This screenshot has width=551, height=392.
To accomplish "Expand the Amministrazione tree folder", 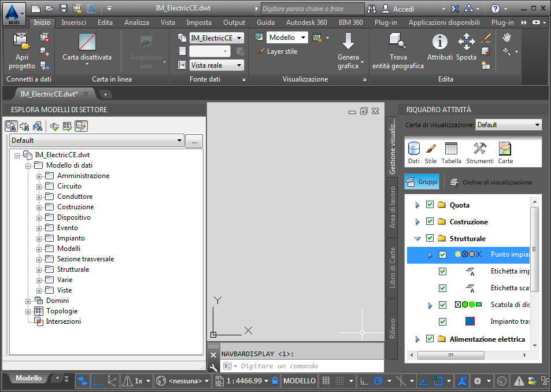I will [x=39, y=176].
